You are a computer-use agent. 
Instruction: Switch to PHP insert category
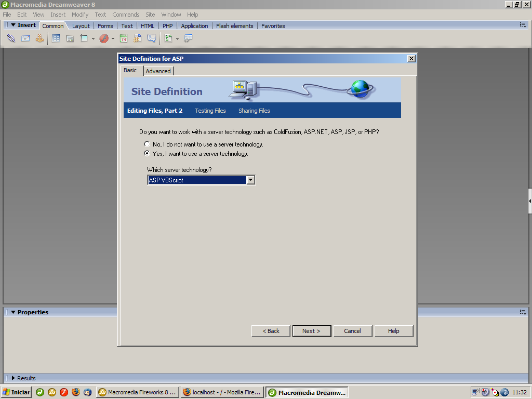point(168,26)
